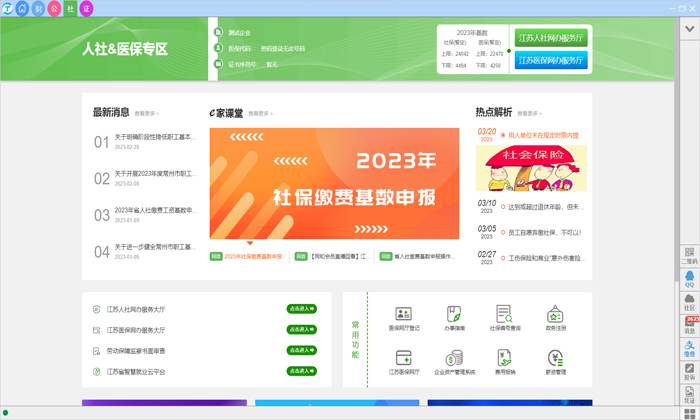Image resolution: width=700 pixels, height=420 pixels.
Task: Open the 政务注册 badge icon
Action: pyautogui.click(x=555, y=314)
